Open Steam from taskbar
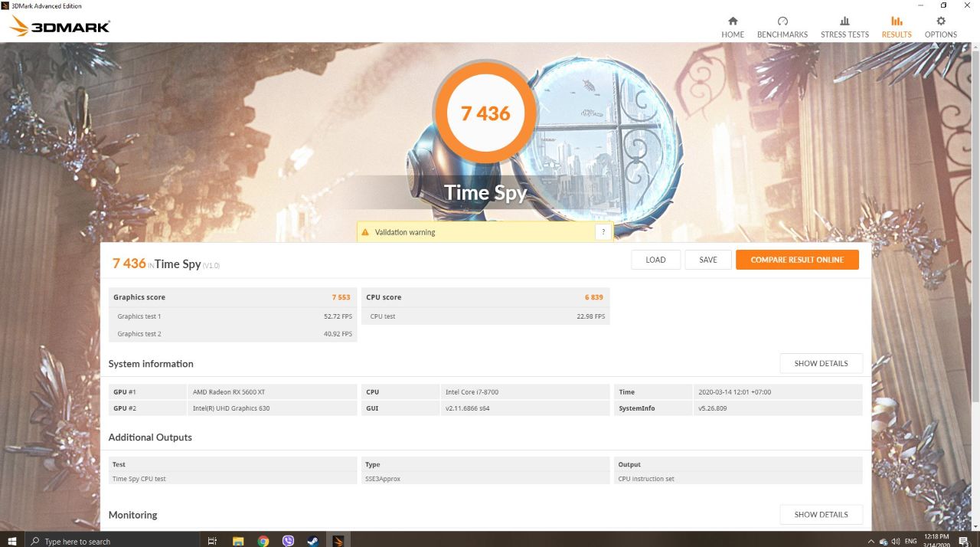This screenshot has width=980, height=547. pyautogui.click(x=312, y=541)
